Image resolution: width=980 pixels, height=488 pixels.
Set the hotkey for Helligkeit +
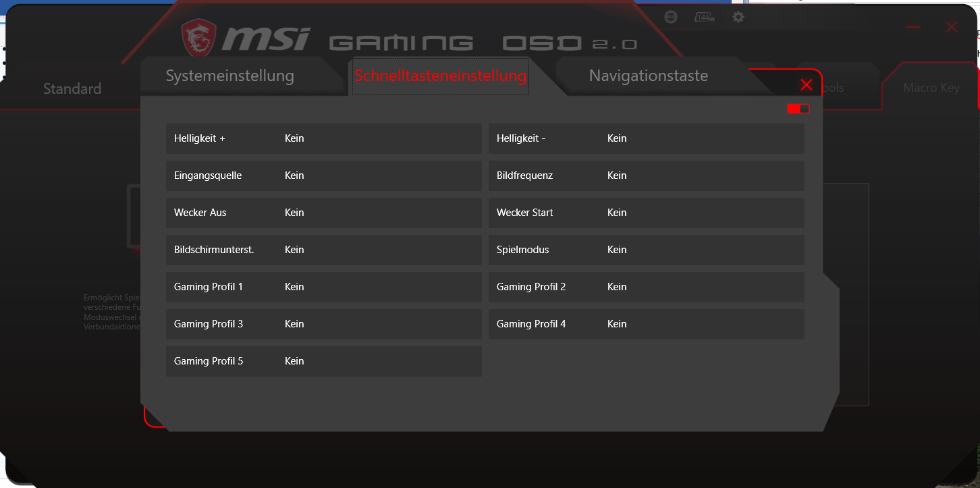point(324,138)
